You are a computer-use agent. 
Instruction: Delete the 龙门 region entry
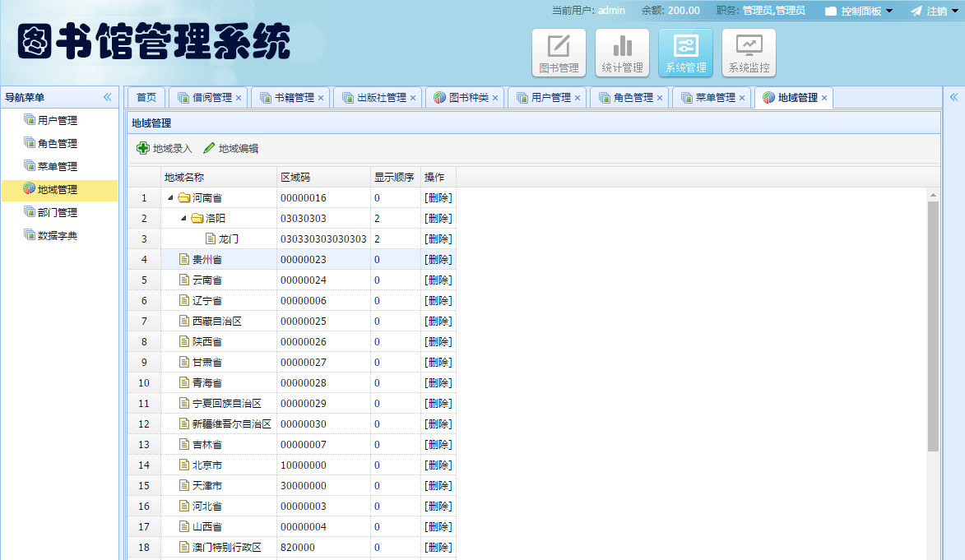437,238
